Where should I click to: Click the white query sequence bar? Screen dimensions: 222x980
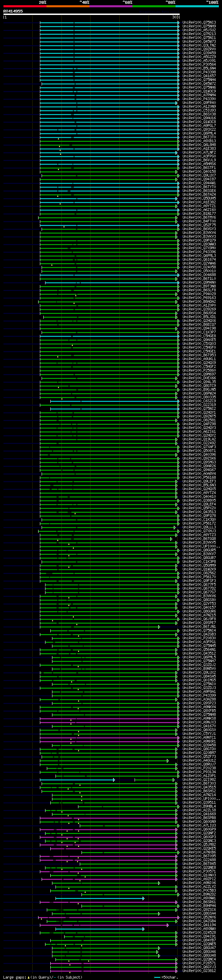pyautogui.click(x=92, y=14)
